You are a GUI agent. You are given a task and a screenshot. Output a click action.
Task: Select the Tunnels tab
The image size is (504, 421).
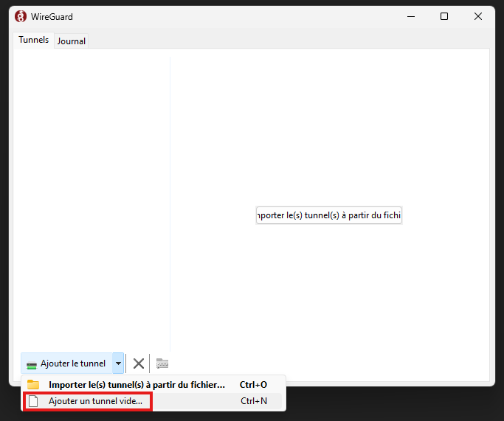point(33,40)
